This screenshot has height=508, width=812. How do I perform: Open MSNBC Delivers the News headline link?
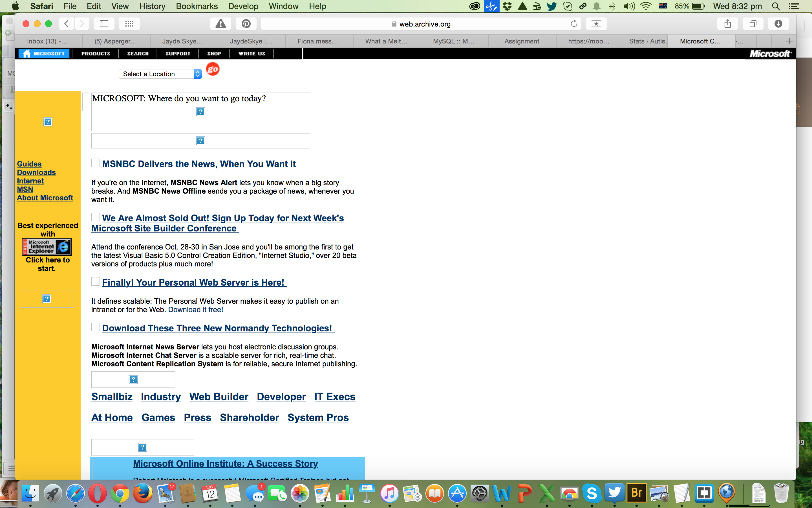pyautogui.click(x=200, y=164)
